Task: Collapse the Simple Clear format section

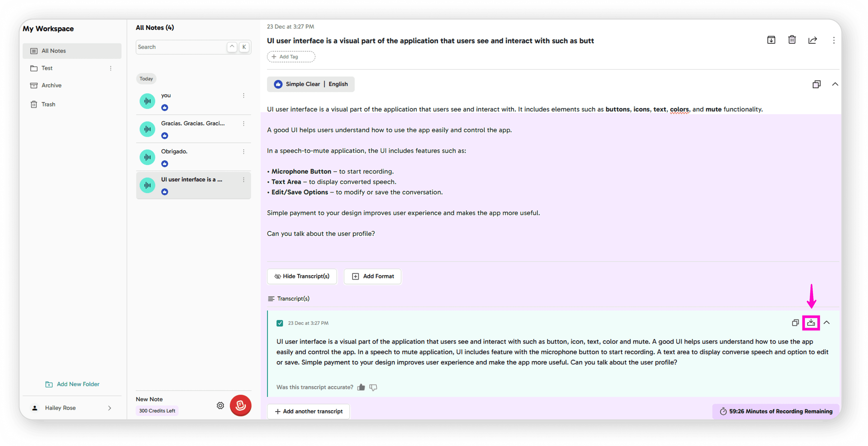Action: coord(835,84)
